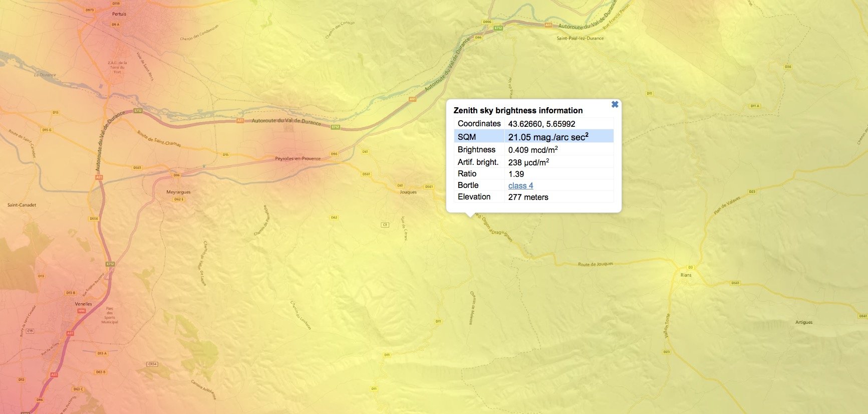
Task: Click the SQM value 21.05 mag./arc sec²
Action: tap(548, 136)
